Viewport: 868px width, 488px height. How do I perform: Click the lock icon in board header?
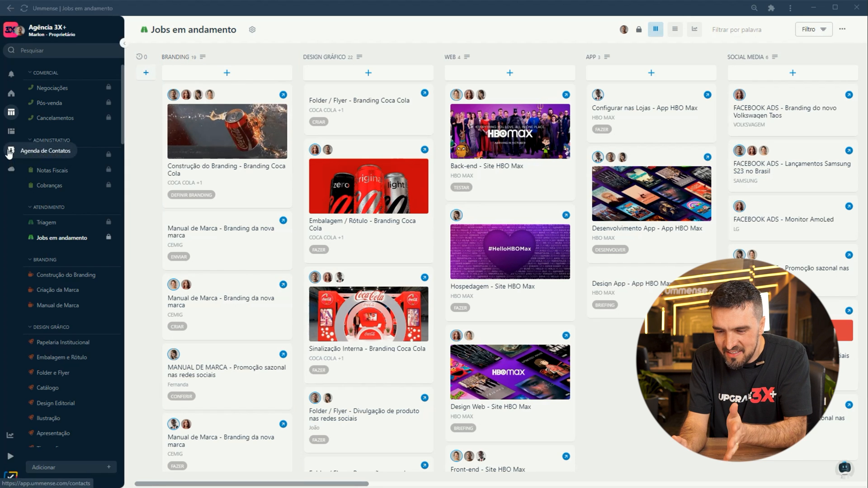pyautogui.click(x=639, y=29)
